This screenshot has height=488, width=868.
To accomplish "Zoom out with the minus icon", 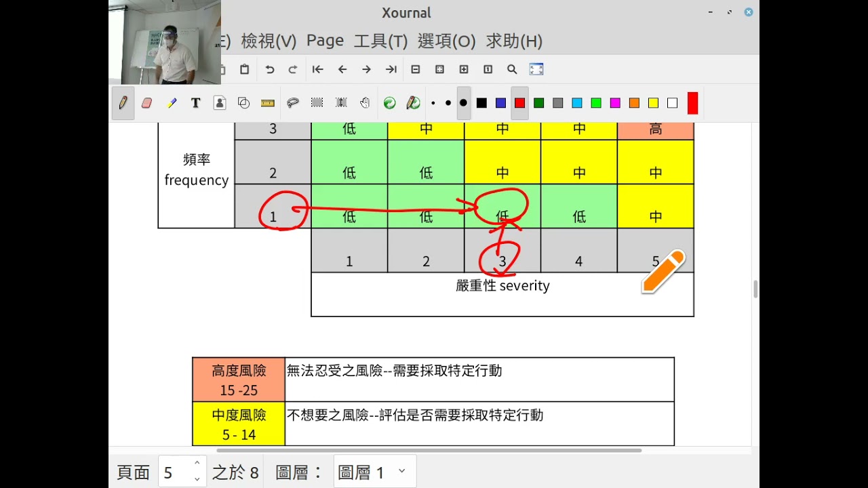I will coord(416,69).
